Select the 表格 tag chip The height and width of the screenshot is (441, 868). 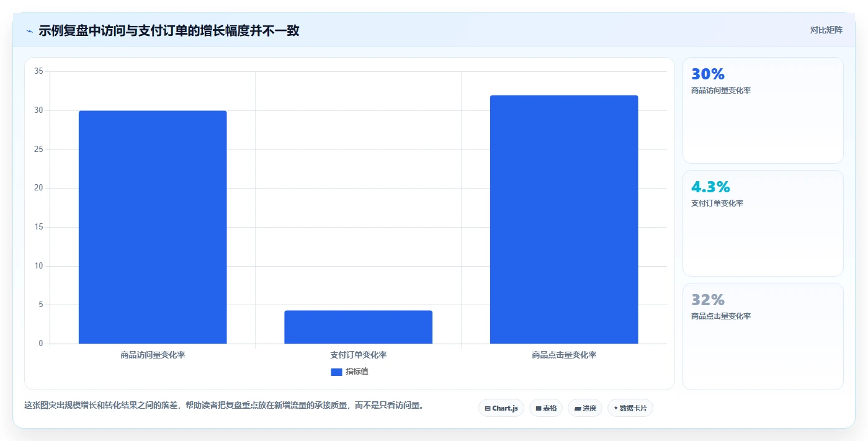tap(546, 408)
